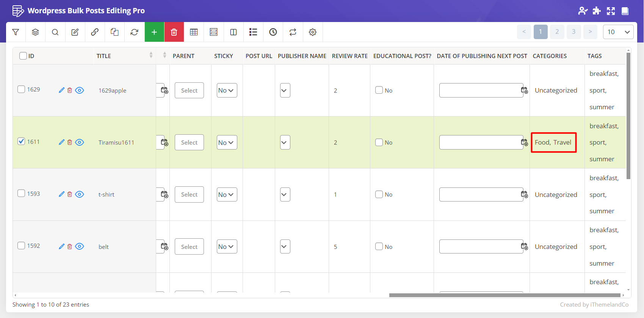Image resolution: width=644 pixels, height=318 pixels.
Task: Open the rows-per-page dropdown showing 10
Action: [618, 32]
